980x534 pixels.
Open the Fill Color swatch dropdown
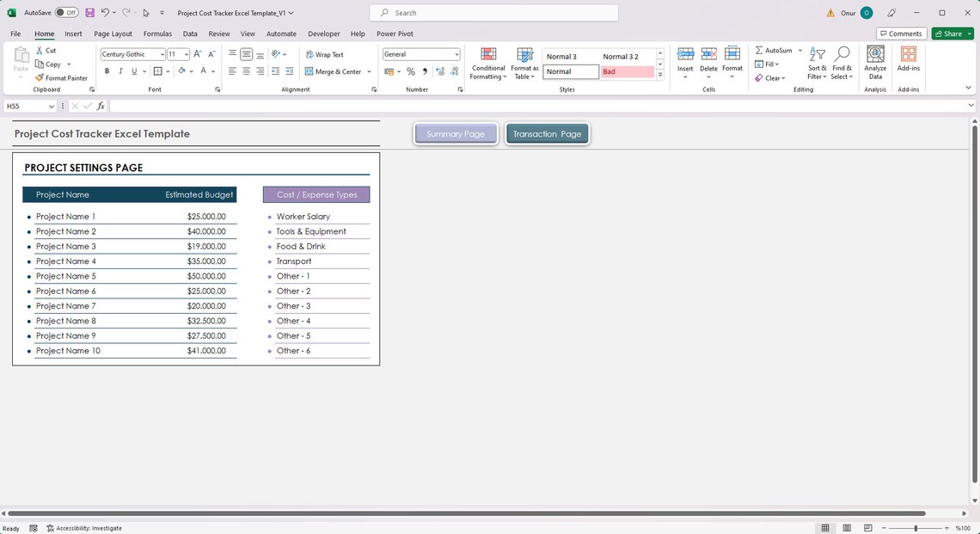pyautogui.click(x=191, y=71)
